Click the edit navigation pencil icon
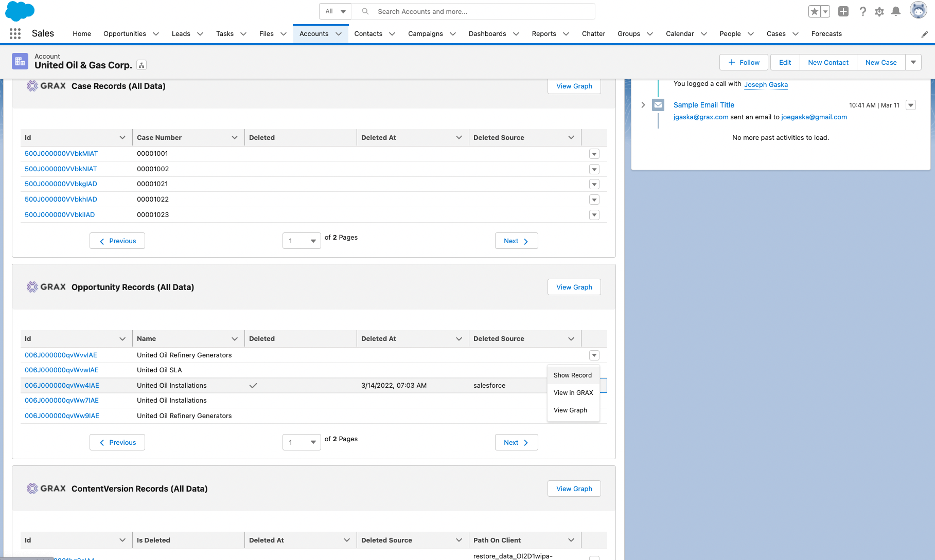 coord(925,34)
